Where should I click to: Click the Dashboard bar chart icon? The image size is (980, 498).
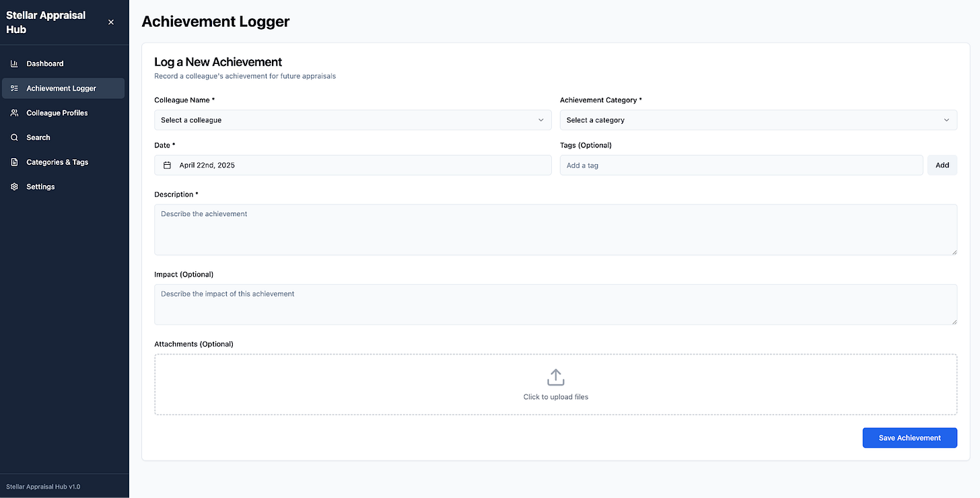[14, 63]
